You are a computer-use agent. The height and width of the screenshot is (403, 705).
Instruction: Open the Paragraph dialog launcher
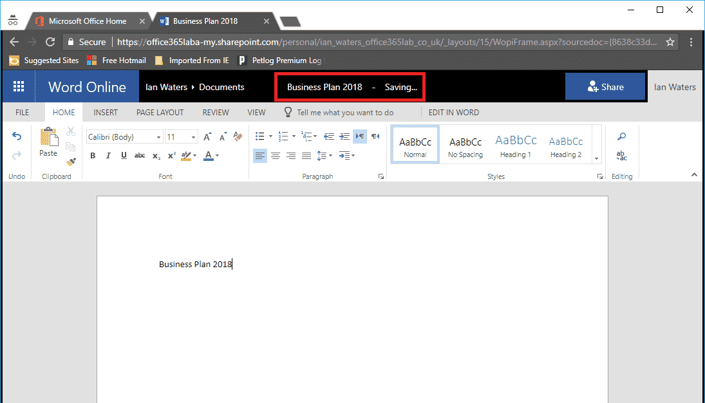[381, 177]
